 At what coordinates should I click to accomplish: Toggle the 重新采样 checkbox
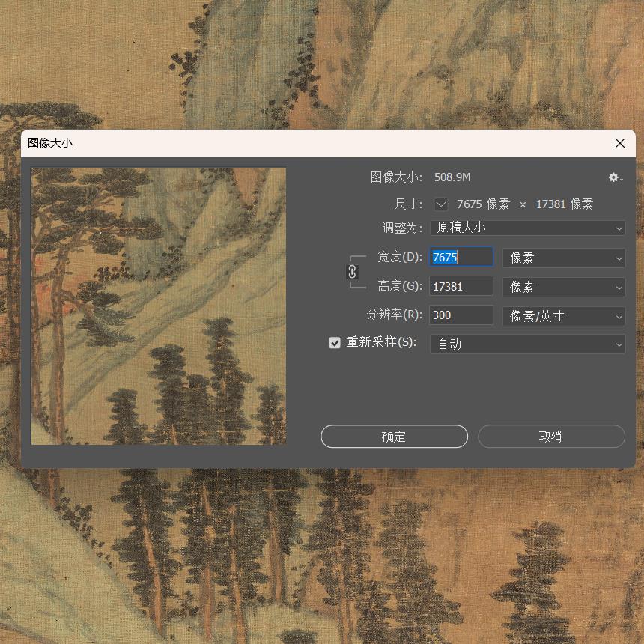click(x=335, y=342)
